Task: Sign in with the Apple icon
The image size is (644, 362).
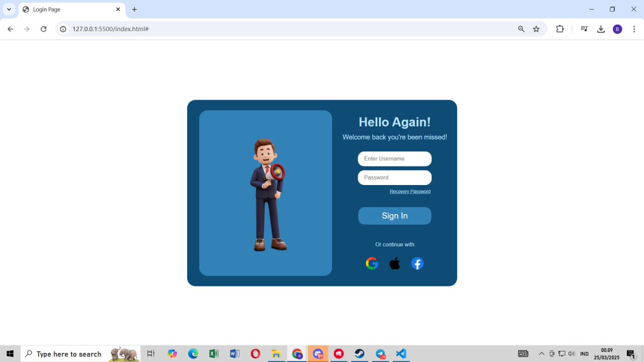Action: pos(394,263)
